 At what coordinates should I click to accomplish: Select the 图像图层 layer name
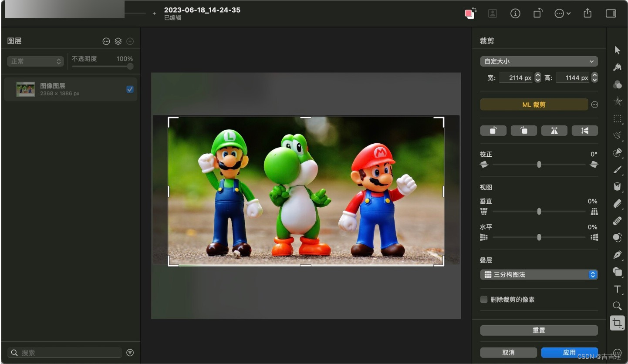tap(53, 86)
